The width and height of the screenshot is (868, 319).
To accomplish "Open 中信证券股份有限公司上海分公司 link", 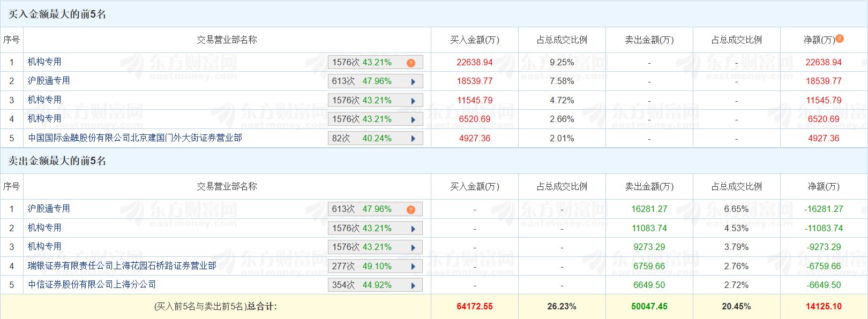I will (x=92, y=285).
